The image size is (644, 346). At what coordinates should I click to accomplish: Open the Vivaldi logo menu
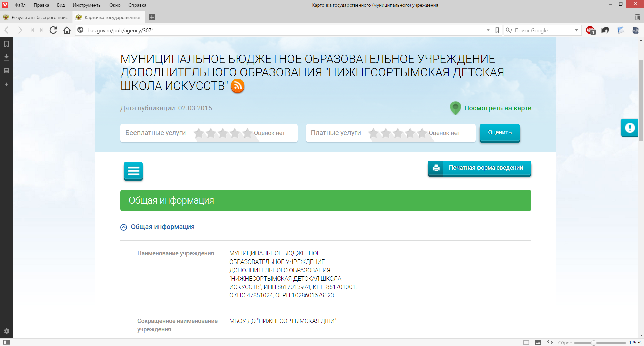[5, 5]
